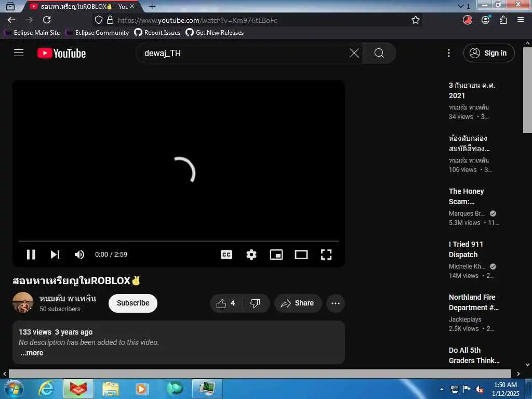Show hidden tray icons arrow
This screenshot has width=532, height=399.
pos(442,389)
